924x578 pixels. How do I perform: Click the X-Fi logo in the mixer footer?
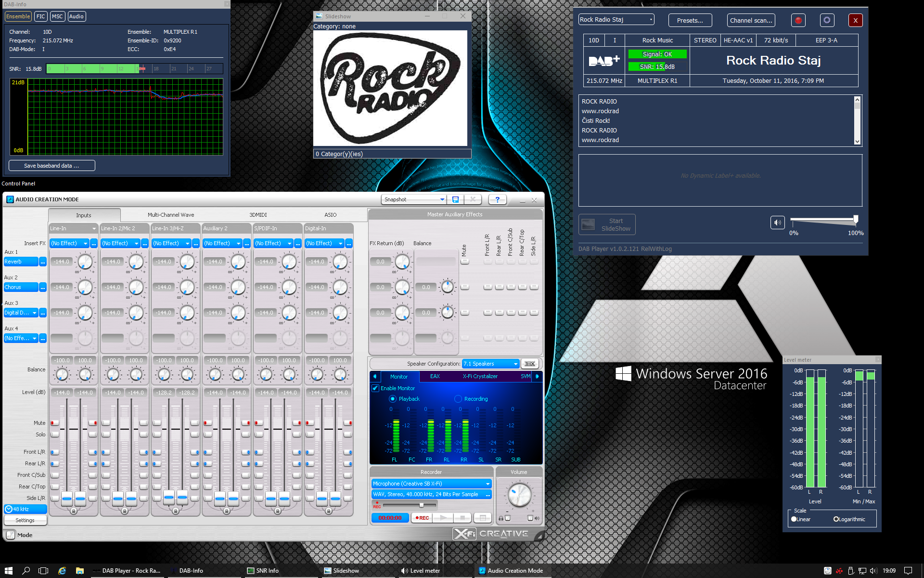pos(464,534)
